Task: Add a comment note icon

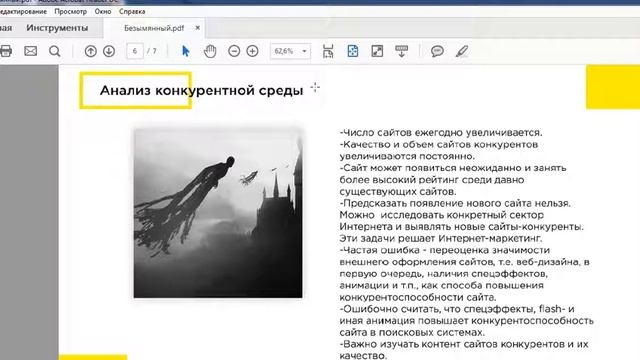Action: tap(437, 51)
